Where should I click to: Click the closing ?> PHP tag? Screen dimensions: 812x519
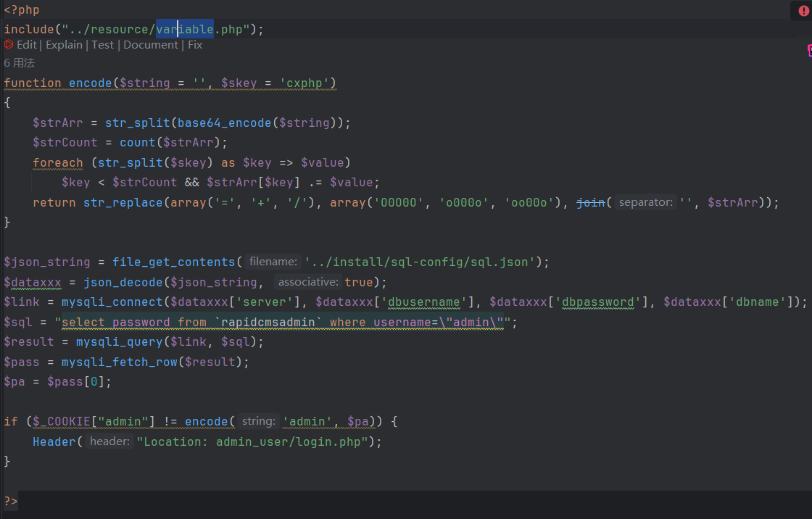click(x=11, y=501)
